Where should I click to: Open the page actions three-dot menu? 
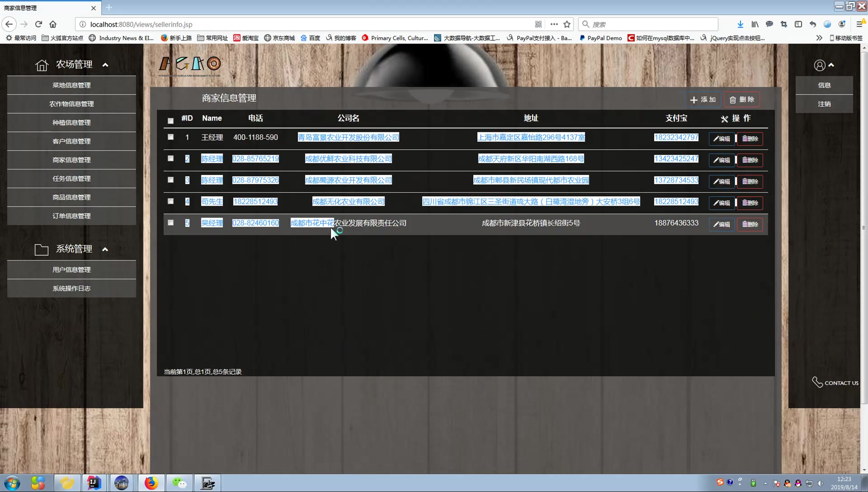point(554,24)
